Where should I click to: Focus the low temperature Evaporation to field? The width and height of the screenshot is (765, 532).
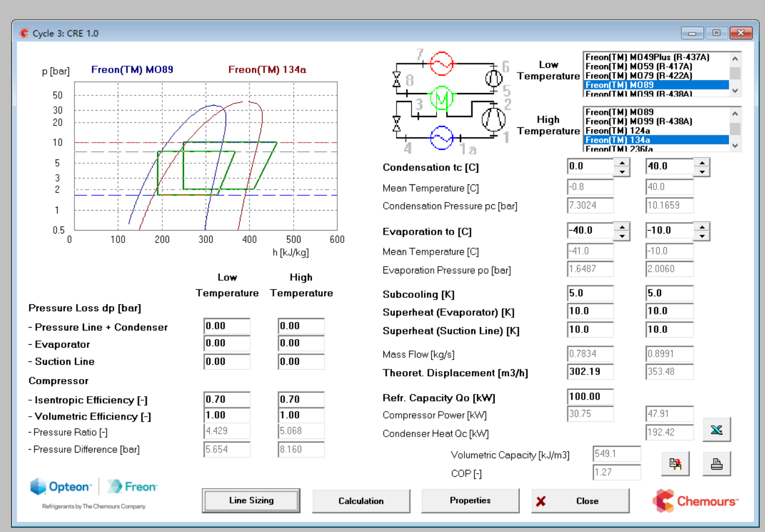tap(590, 231)
